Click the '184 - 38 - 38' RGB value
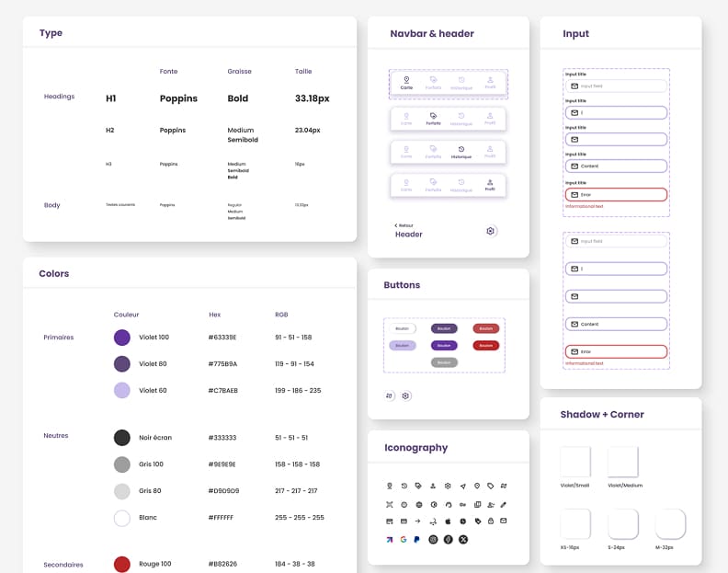728x573 pixels. coord(295,564)
